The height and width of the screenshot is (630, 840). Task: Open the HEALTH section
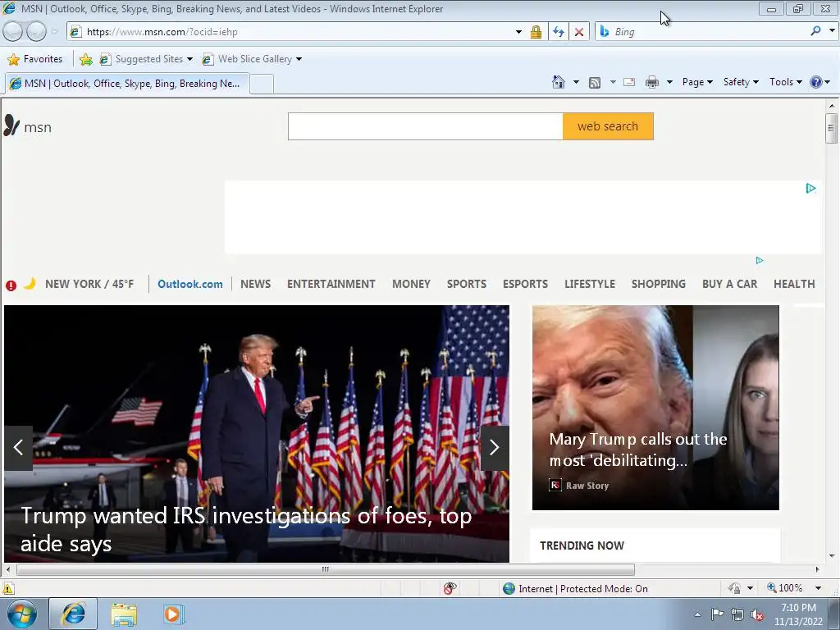[794, 284]
